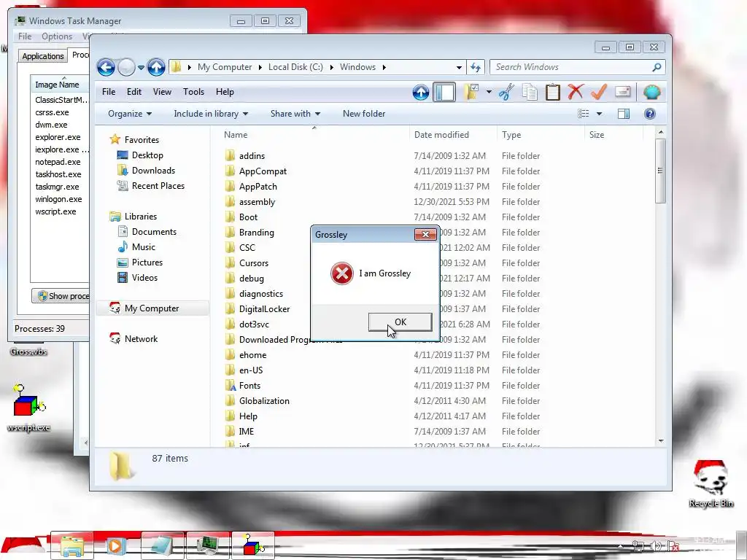Click the blue Help question mark icon

pyautogui.click(x=650, y=113)
